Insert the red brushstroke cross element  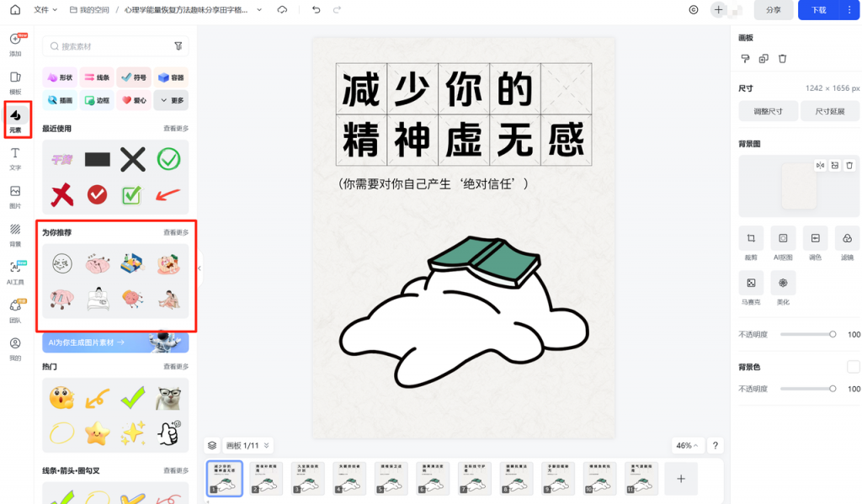(x=62, y=194)
